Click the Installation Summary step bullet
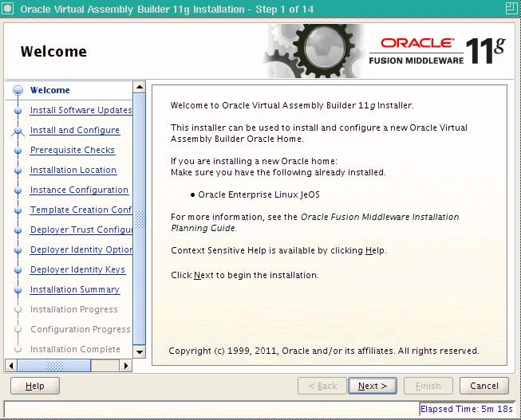521x420 pixels. click(18, 290)
